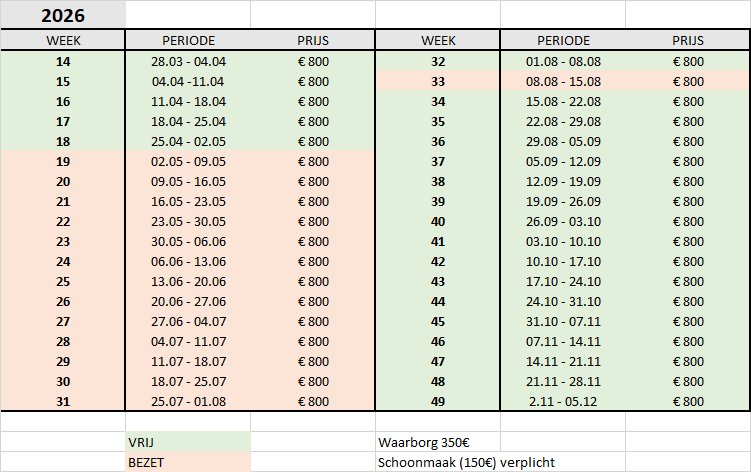Select the period 02.05 - 09.05 cell
751x472 pixels.
point(188,161)
